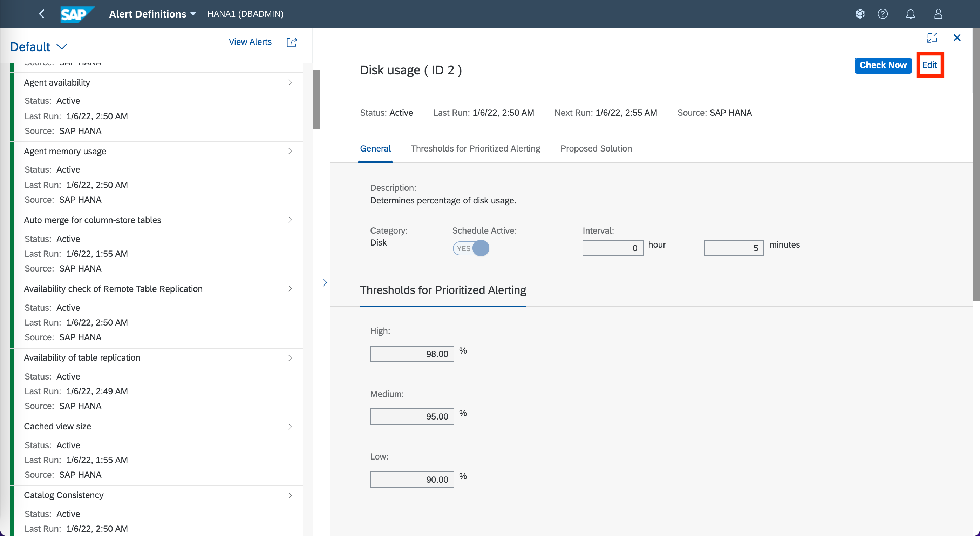This screenshot has height=536, width=980.
Task: Click the share export icon beside View Alerts
Action: [x=292, y=42]
